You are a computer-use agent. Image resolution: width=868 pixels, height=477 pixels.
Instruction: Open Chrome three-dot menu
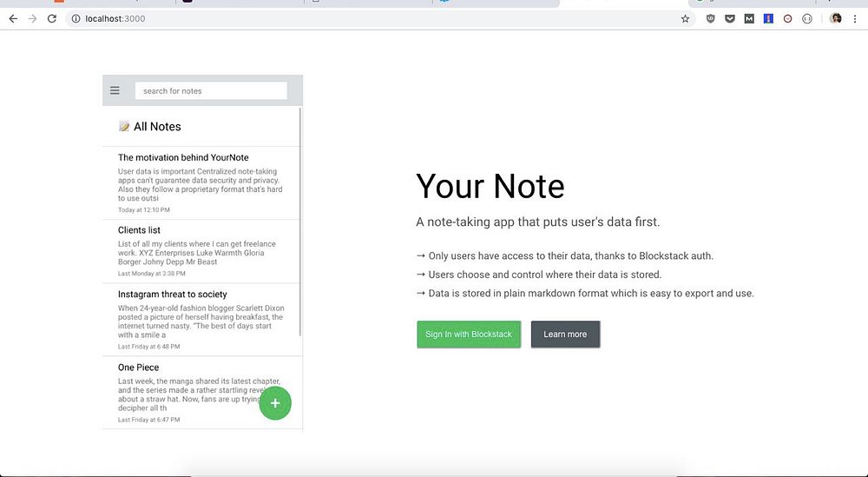click(855, 19)
